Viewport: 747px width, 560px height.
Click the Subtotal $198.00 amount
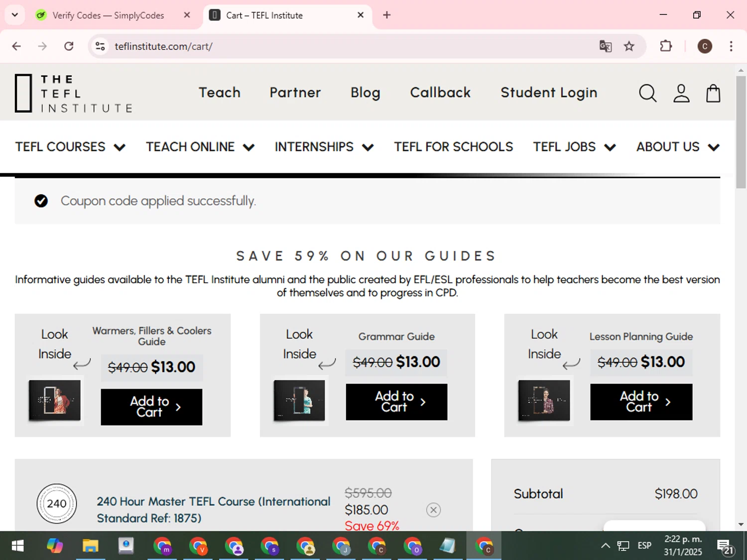click(676, 494)
